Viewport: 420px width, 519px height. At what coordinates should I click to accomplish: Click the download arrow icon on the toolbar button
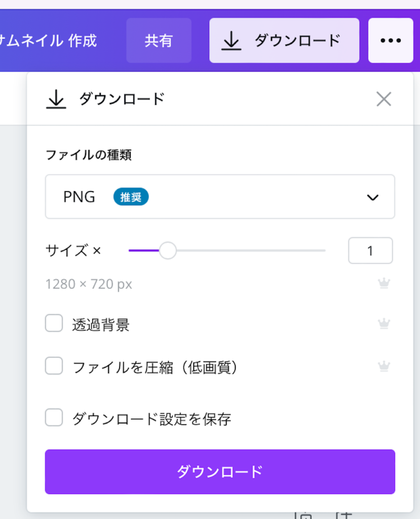coord(232,40)
